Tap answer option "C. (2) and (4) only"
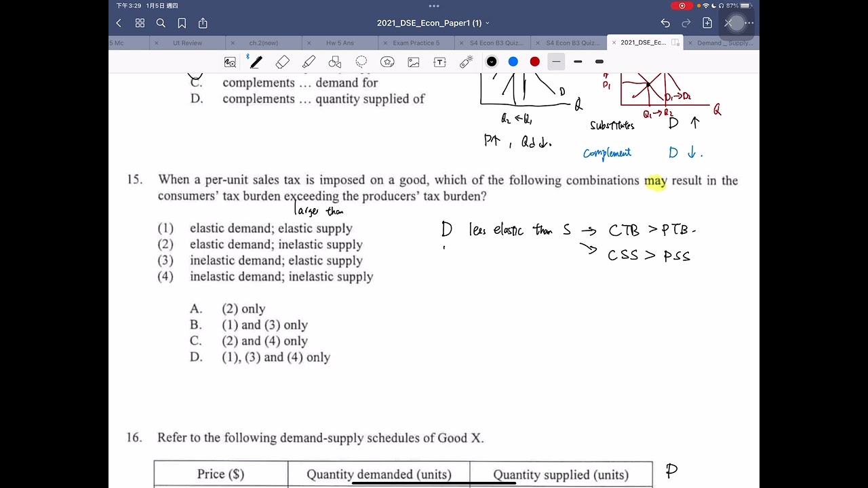 click(x=248, y=341)
